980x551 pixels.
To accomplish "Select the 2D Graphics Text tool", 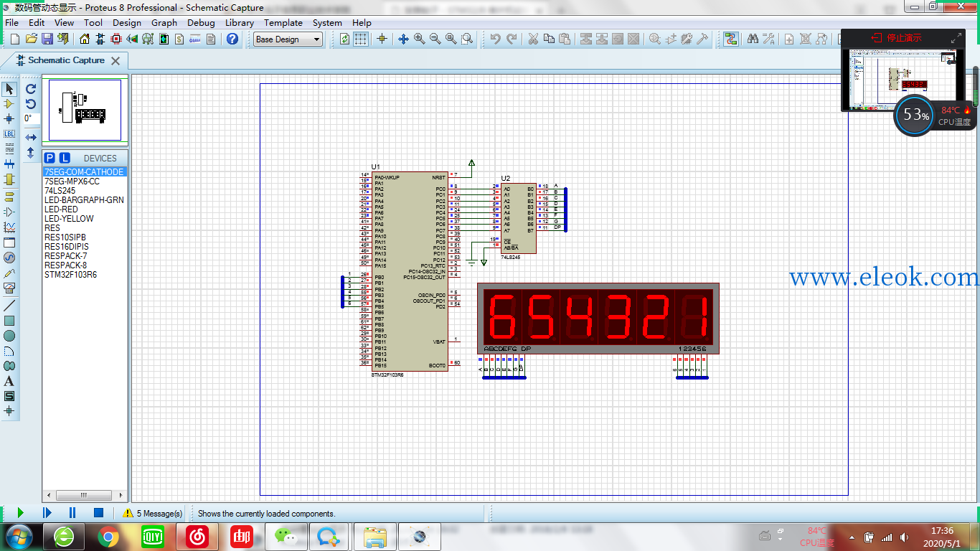I will (x=9, y=381).
